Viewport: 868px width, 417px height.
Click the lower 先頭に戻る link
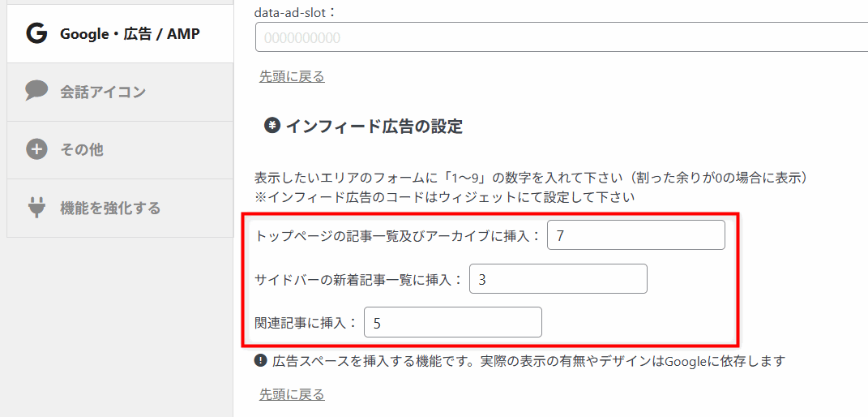[292, 393]
